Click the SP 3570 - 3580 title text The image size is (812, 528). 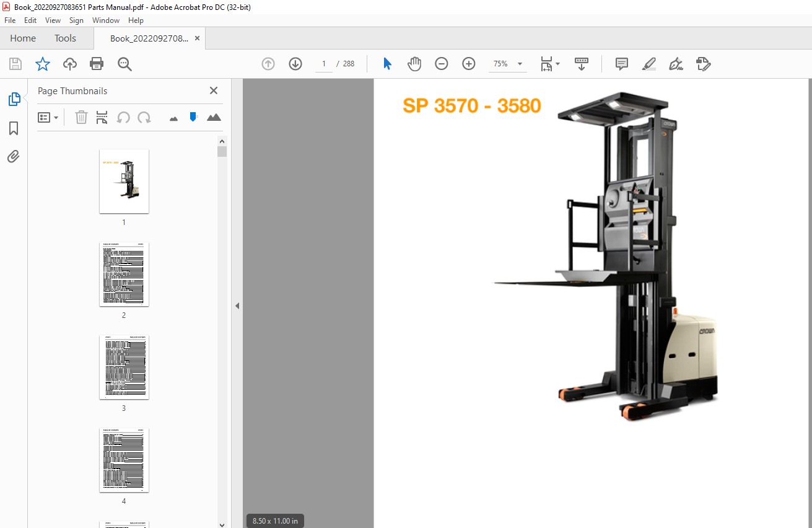(x=472, y=106)
